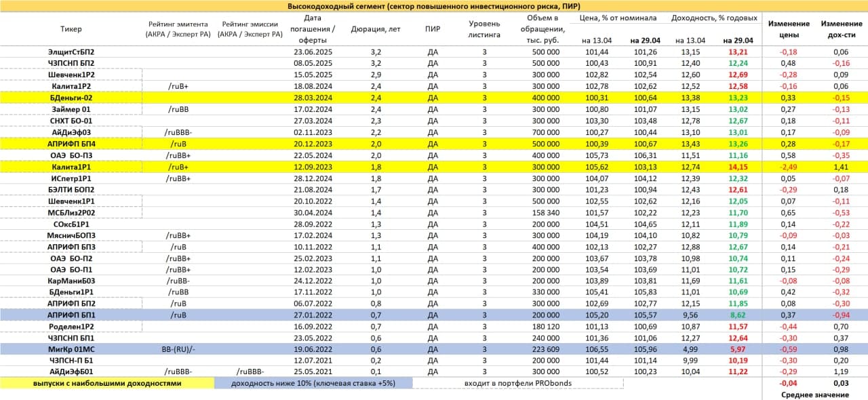This screenshot has width=868, height=400.
Task: Select the legend 'входит в портфели PRObonds'
Action: tap(517, 383)
